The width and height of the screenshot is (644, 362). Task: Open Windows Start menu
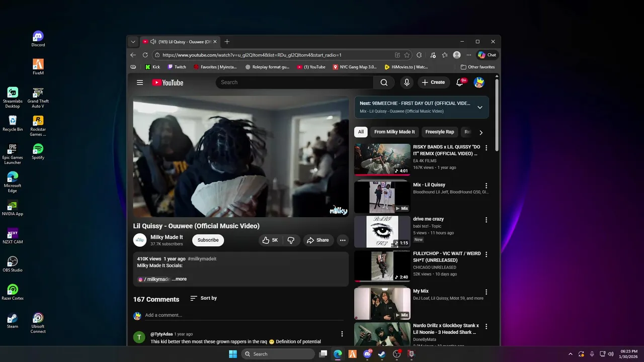[233, 354]
